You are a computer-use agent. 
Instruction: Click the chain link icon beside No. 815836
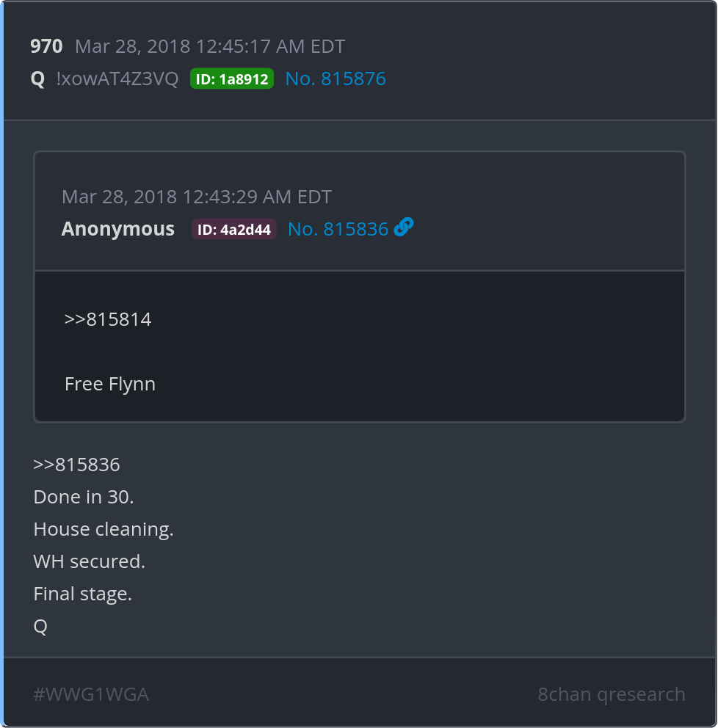[x=404, y=228]
